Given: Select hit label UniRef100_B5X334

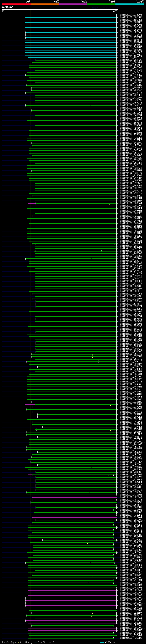Looking at the screenshot, I should coord(131,567).
